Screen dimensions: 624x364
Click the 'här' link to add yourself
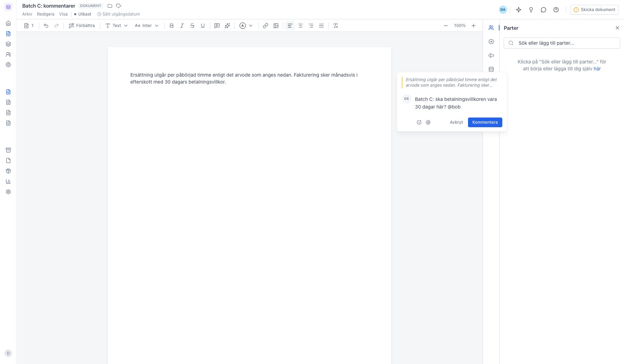pyautogui.click(x=597, y=69)
